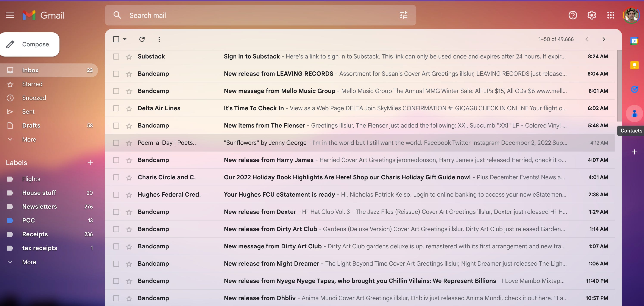Open New message from Dirty Art Club email
The image size is (644, 306).
(360, 246)
